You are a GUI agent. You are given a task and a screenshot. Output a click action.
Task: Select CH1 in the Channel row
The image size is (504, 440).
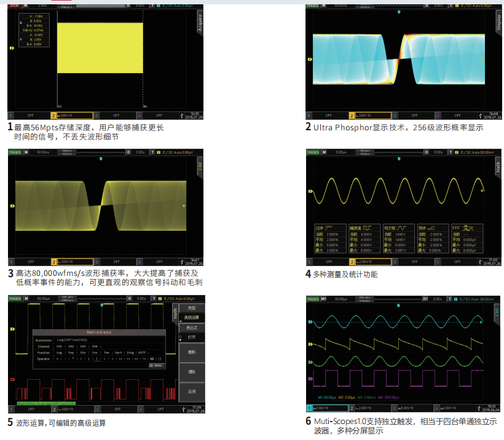(x=59, y=347)
